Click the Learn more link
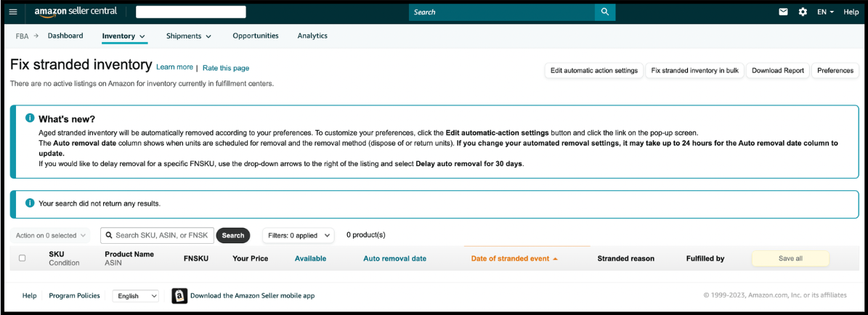Viewport: 868px width, 315px height. pos(174,67)
